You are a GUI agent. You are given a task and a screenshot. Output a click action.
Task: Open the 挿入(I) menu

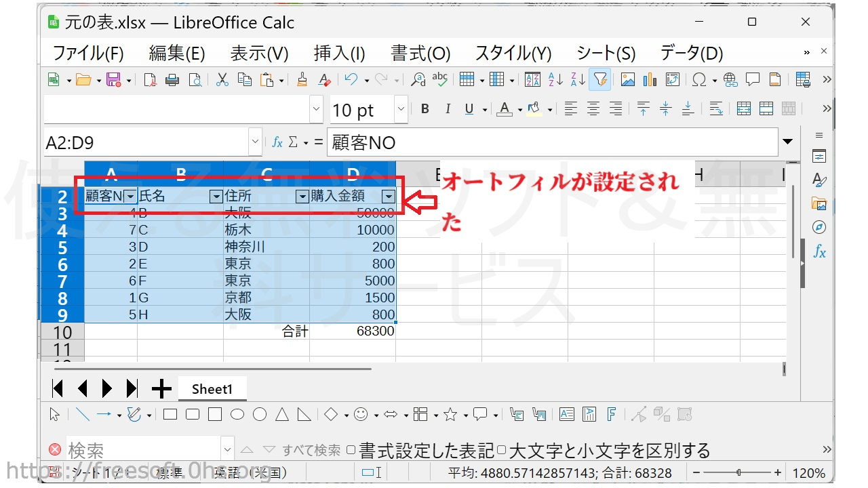[339, 53]
